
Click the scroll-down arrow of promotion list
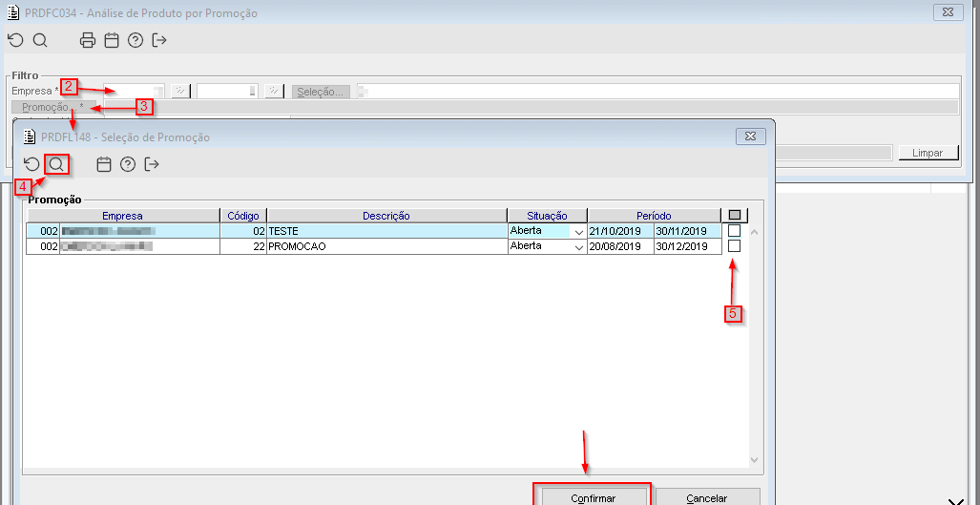754,459
